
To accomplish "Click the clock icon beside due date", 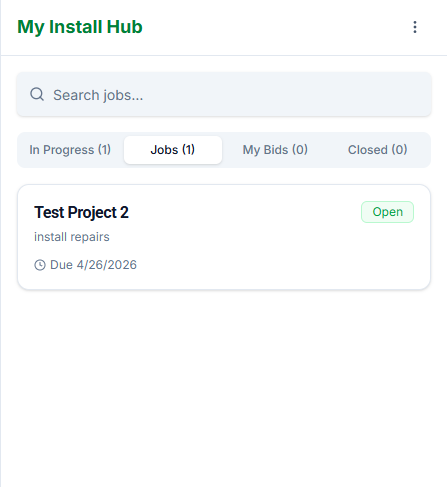I will [40, 265].
